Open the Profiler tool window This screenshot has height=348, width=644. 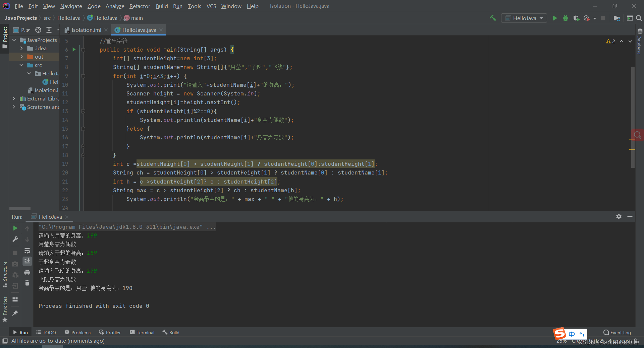click(110, 332)
